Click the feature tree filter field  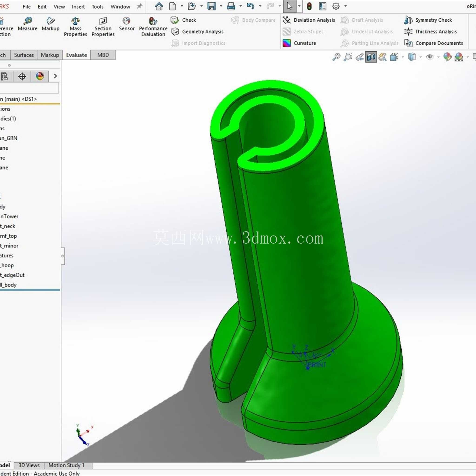[29, 88]
